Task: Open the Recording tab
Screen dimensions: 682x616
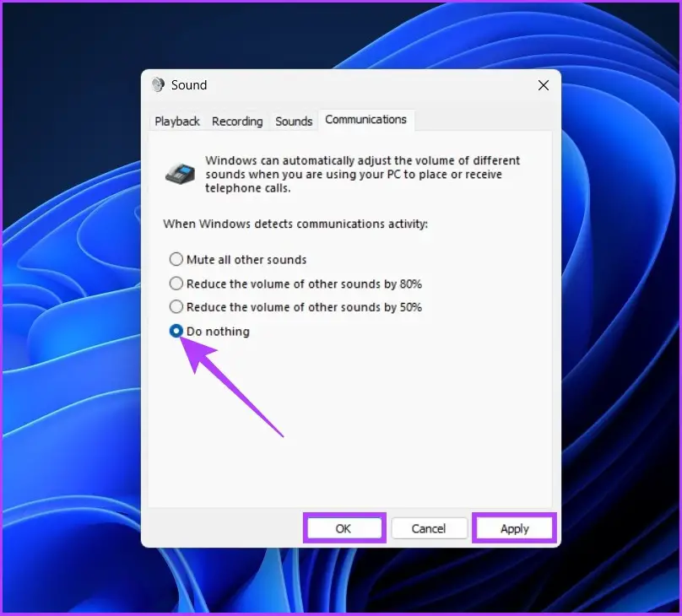Action: 237,122
